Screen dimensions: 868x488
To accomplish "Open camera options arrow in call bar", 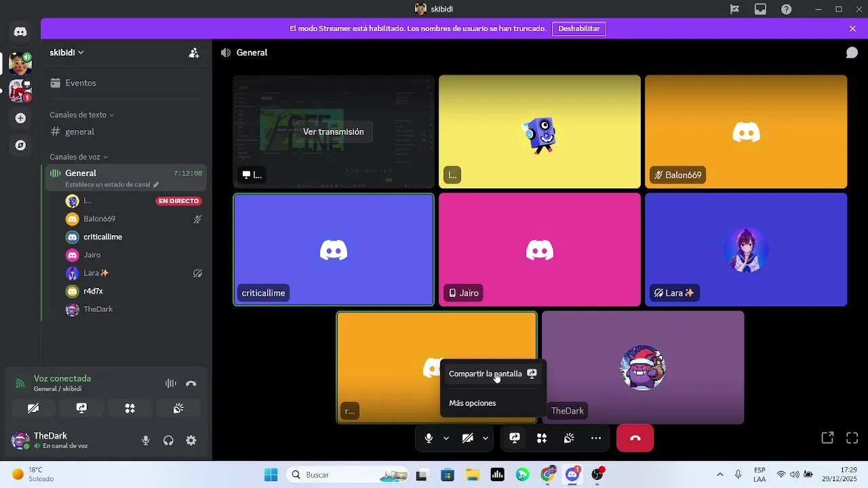I will (486, 439).
